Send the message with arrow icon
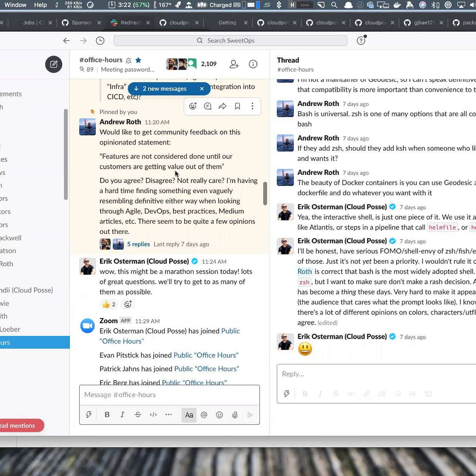This screenshot has height=476, width=476. (250, 415)
